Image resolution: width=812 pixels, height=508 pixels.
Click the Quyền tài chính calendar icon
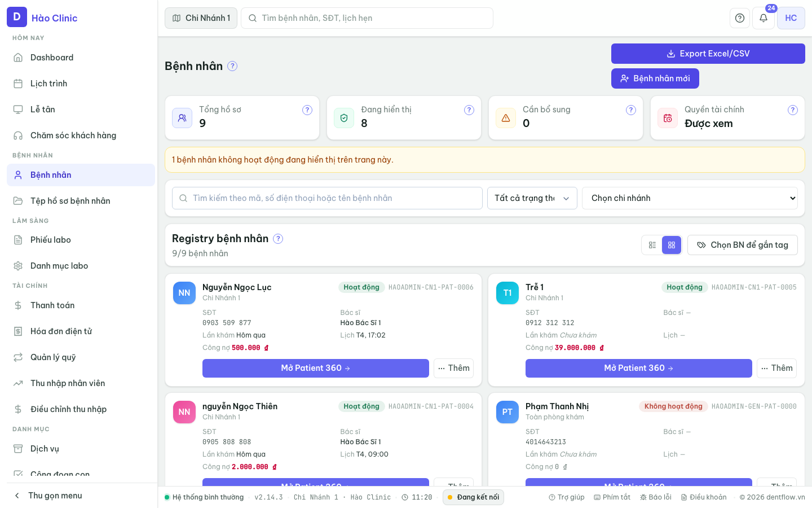click(x=668, y=118)
